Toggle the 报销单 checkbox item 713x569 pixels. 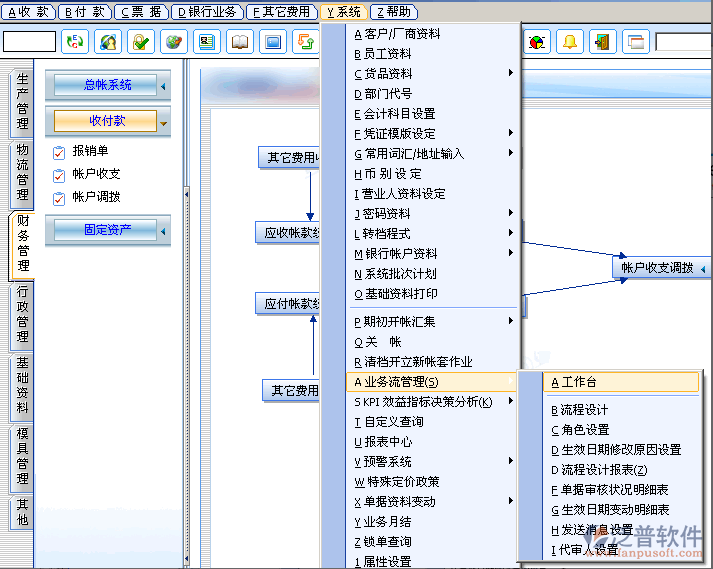click(x=59, y=152)
